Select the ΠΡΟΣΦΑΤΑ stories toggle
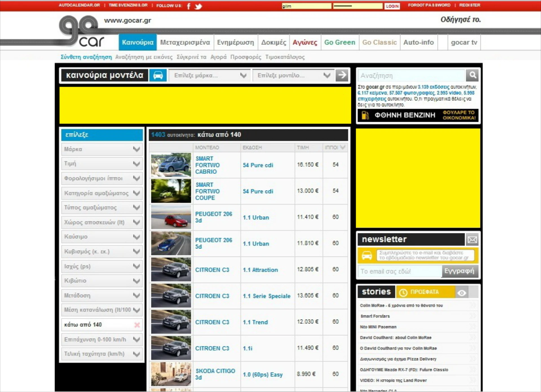This screenshot has height=392, width=541. click(425, 292)
